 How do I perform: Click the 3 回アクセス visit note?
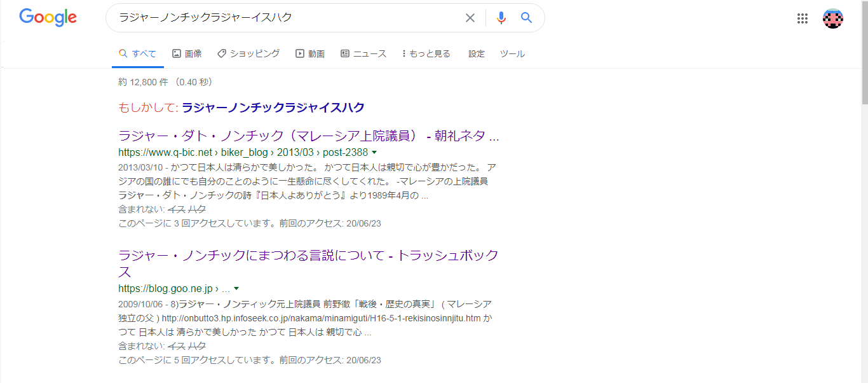coord(249,223)
